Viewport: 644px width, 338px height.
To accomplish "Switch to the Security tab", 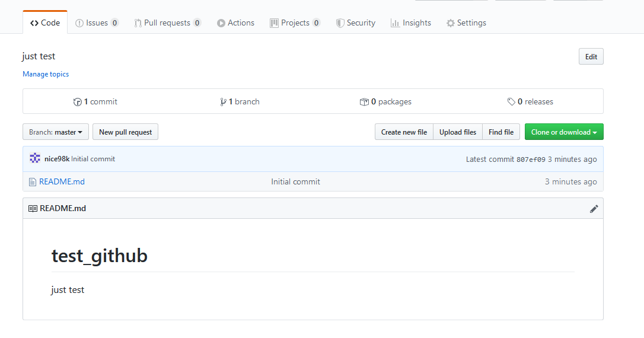I will point(356,23).
